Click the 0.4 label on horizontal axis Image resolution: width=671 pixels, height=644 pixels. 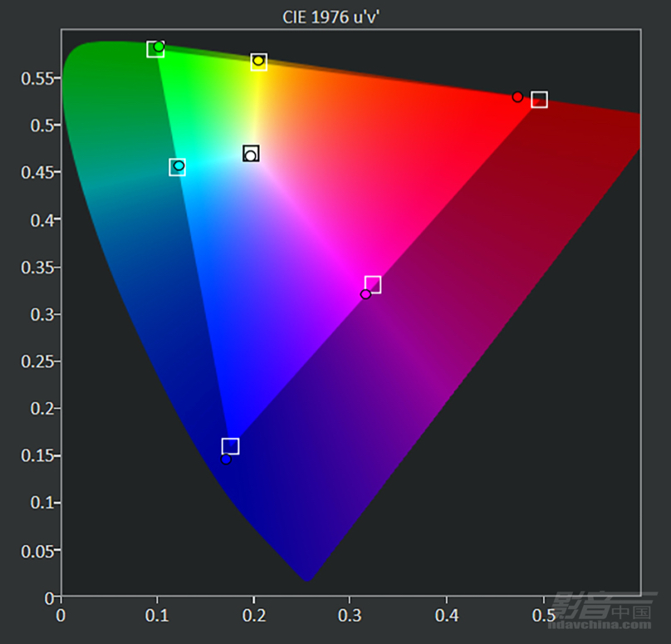447,615
